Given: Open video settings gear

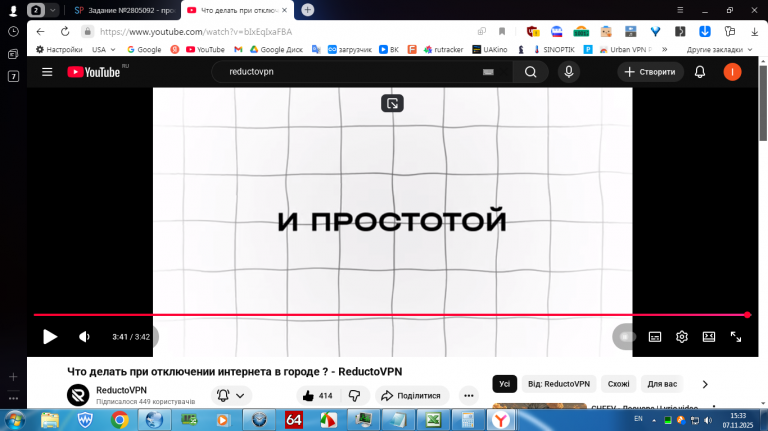Looking at the screenshot, I should (x=682, y=337).
